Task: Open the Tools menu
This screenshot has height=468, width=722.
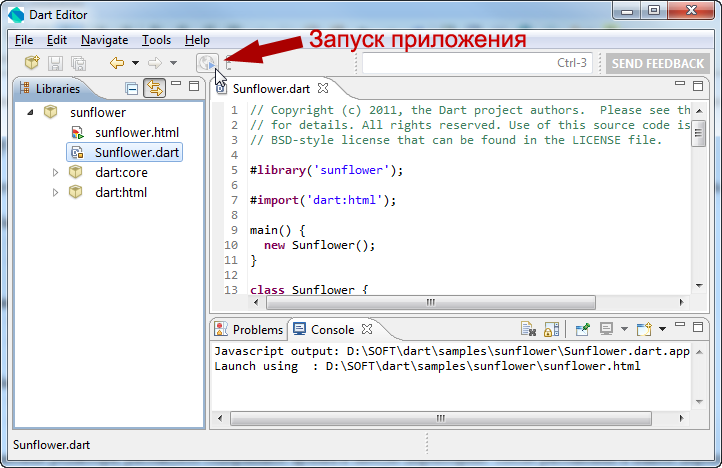Action: click(156, 40)
